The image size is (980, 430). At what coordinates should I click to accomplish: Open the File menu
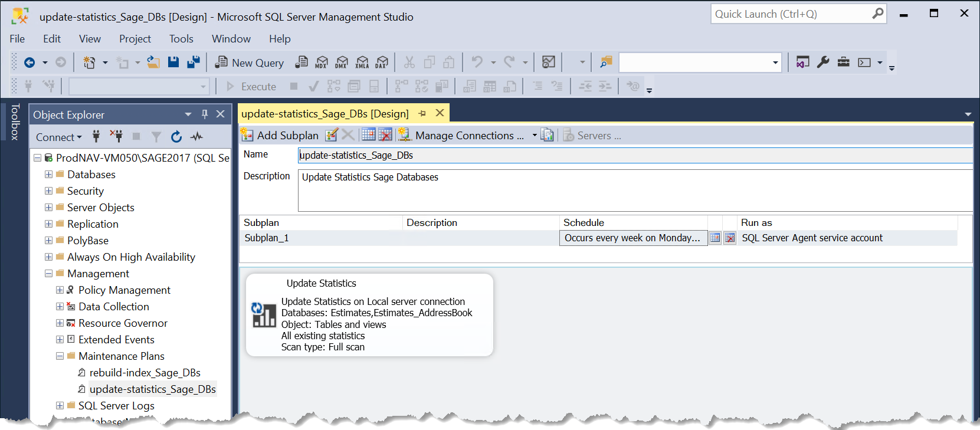point(17,39)
